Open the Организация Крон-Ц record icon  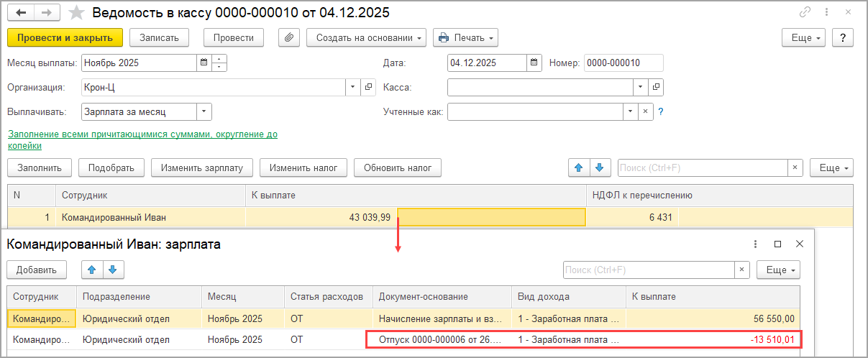coord(368,87)
